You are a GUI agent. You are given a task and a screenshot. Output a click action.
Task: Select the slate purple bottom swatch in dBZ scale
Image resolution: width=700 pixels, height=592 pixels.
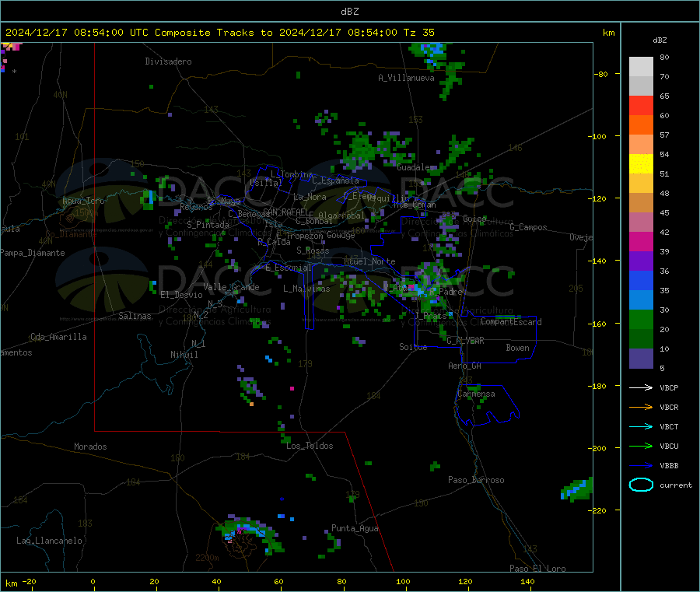point(641,359)
